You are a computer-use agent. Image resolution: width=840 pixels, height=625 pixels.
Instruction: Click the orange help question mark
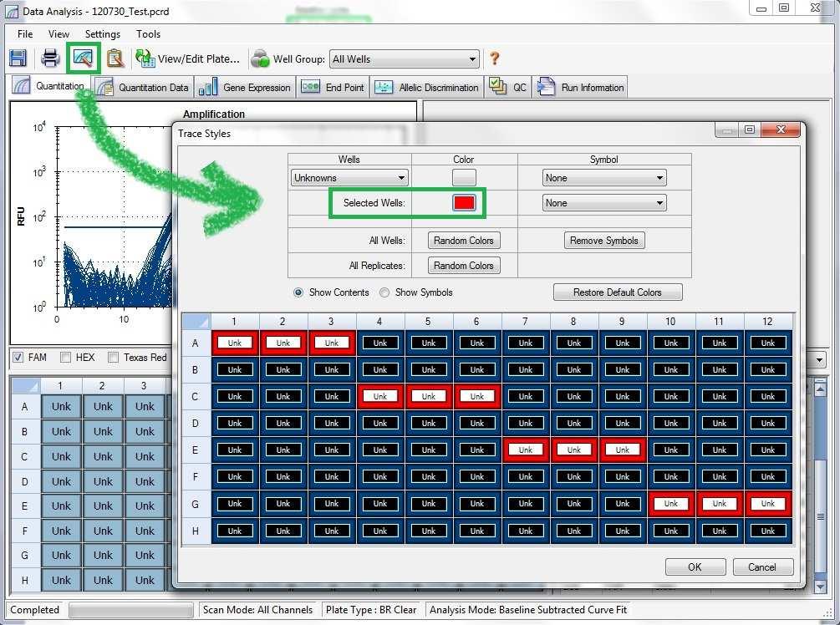pyautogui.click(x=495, y=58)
